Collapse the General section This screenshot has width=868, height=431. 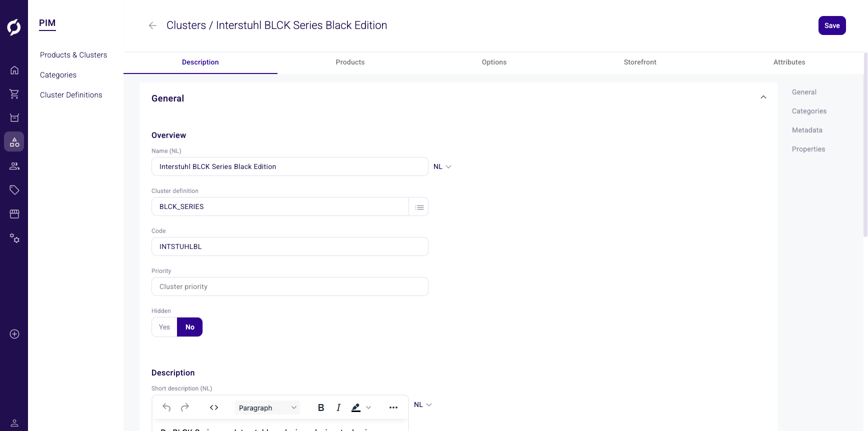click(763, 97)
